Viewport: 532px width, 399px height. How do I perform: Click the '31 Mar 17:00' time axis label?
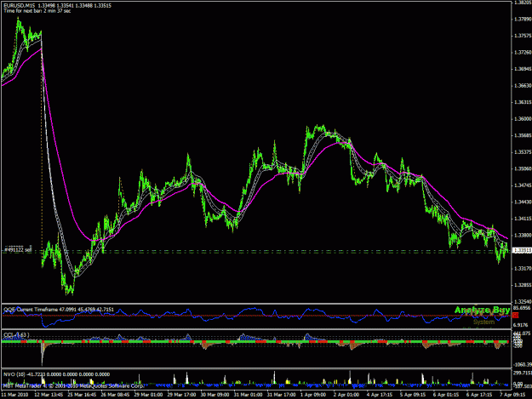[282, 395]
